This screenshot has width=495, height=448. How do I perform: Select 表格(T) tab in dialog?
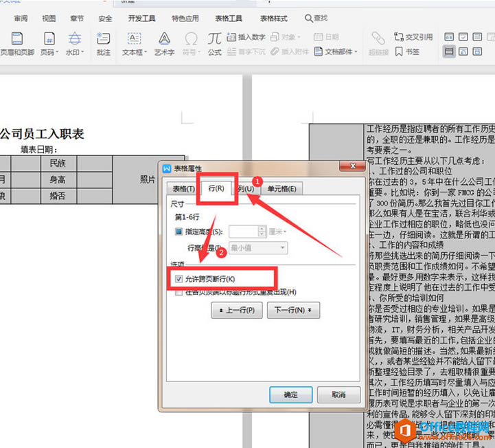[x=183, y=189]
